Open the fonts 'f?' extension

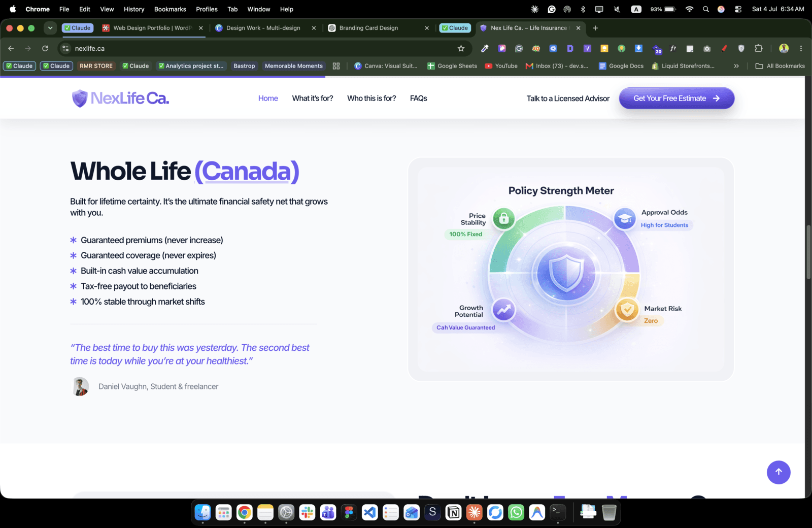click(673, 48)
